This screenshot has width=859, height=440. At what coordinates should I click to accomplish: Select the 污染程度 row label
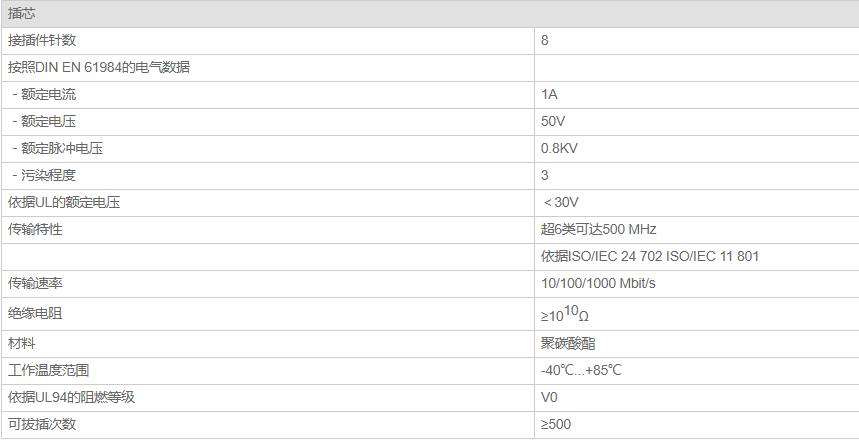45,176
